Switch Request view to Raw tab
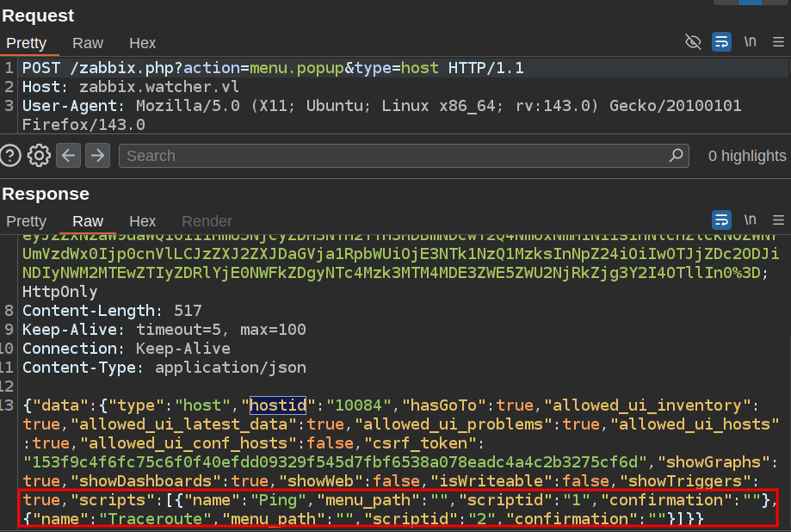Screen dimensions: 791x532 pyautogui.click(x=88, y=42)
